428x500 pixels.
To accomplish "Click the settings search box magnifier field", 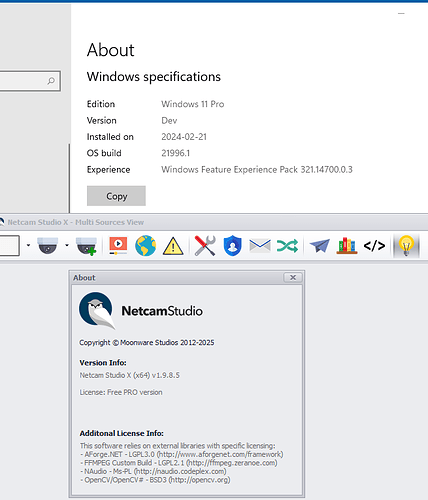I will [x=29, y=81].
